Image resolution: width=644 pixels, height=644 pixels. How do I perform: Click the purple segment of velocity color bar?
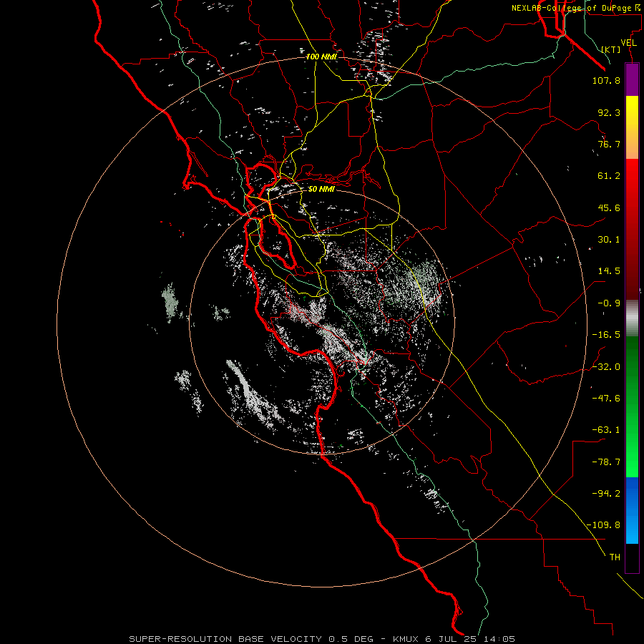[x=632, y=79]
